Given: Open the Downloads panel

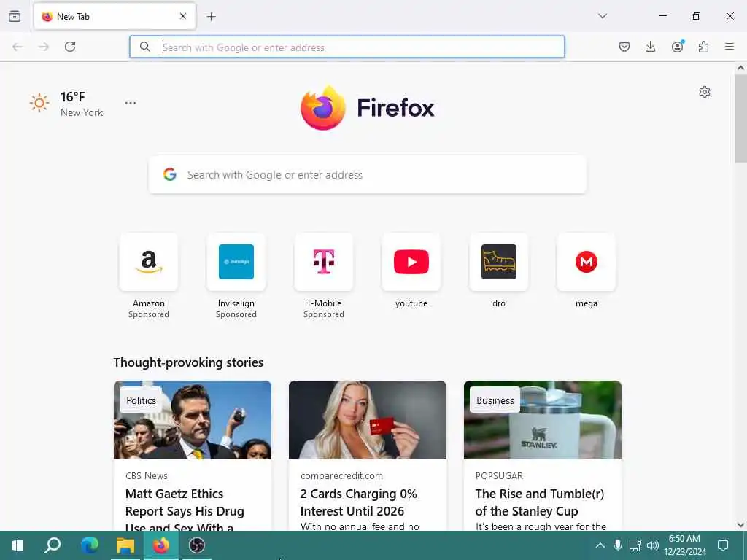Looking at the screenshot, I should (650, 47).
